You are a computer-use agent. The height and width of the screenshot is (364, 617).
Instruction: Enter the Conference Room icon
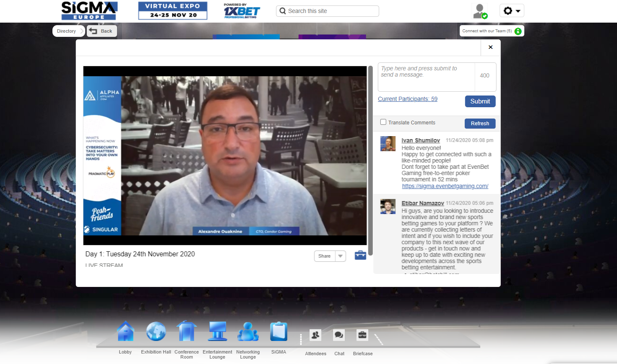click(x=187, y=331)
